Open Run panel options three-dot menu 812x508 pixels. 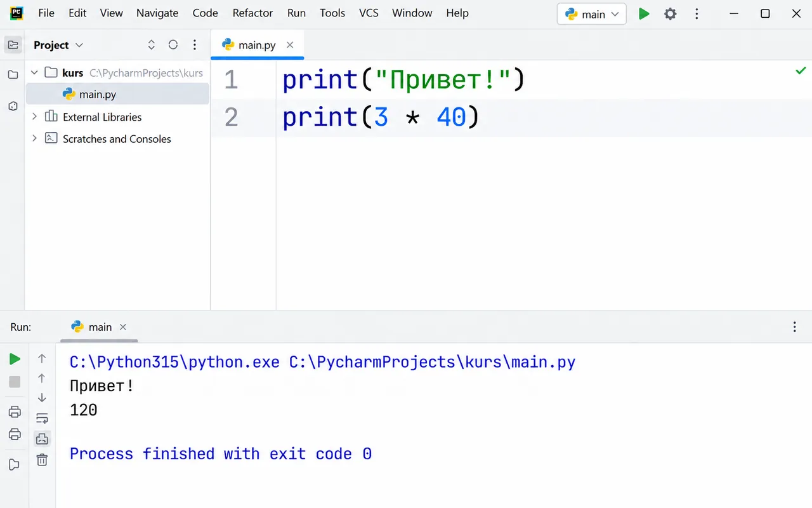[795, 327]
